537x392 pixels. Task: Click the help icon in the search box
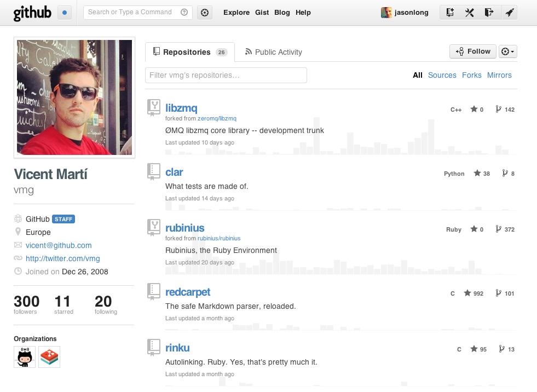pos(184,12)
